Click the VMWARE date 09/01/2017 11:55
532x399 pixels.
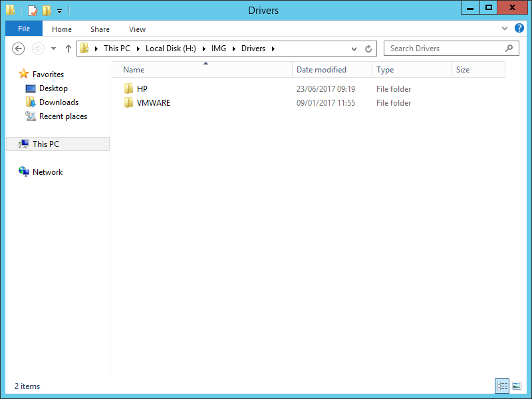click(326, 103)
